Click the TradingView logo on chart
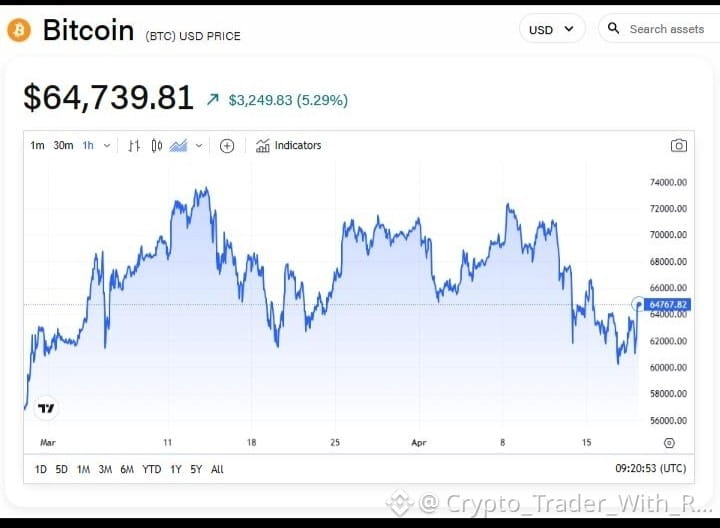 pos(46,408)
